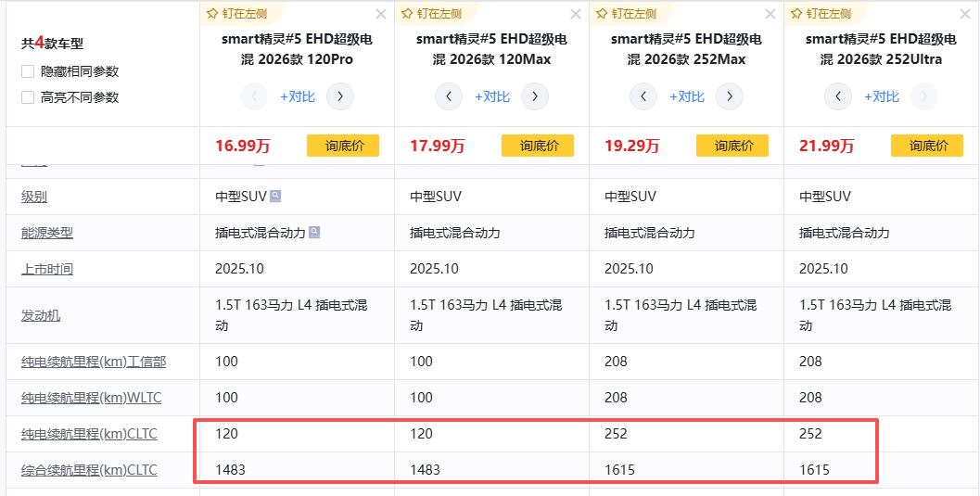Move the 120Pro column right with its arrow
The image size is (980, 496).
tap(340, 96)
